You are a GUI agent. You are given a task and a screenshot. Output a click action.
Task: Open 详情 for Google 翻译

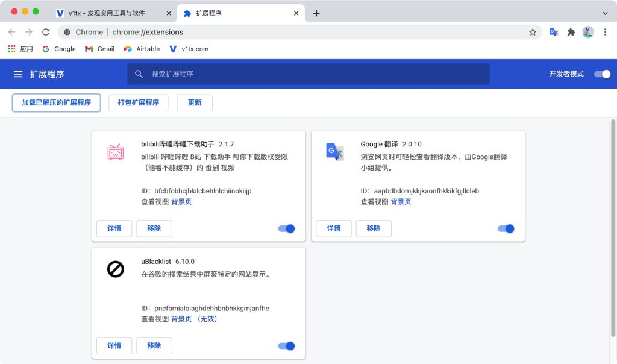(x=334, y=228)
